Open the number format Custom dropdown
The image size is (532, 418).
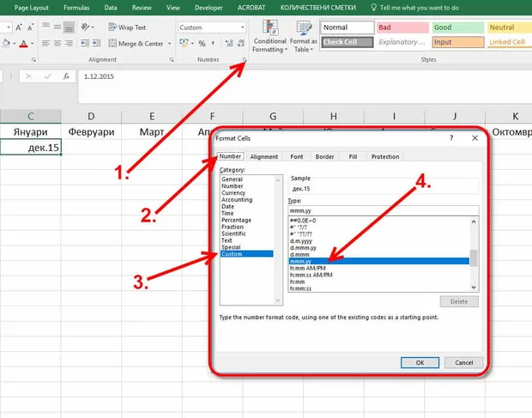coord(242,27)
